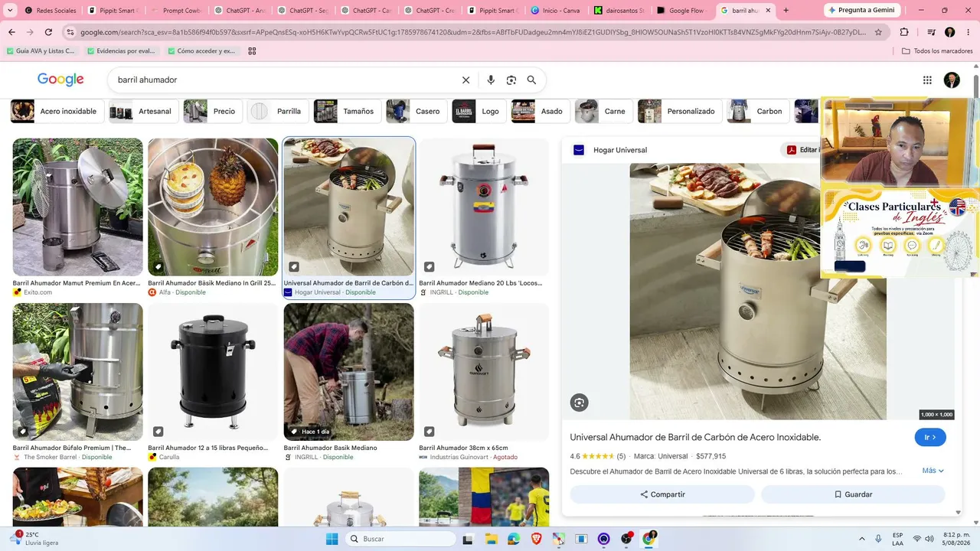Clear the search box with the X icon
This screenshot has width=980, height=551.
pos(465,80)
